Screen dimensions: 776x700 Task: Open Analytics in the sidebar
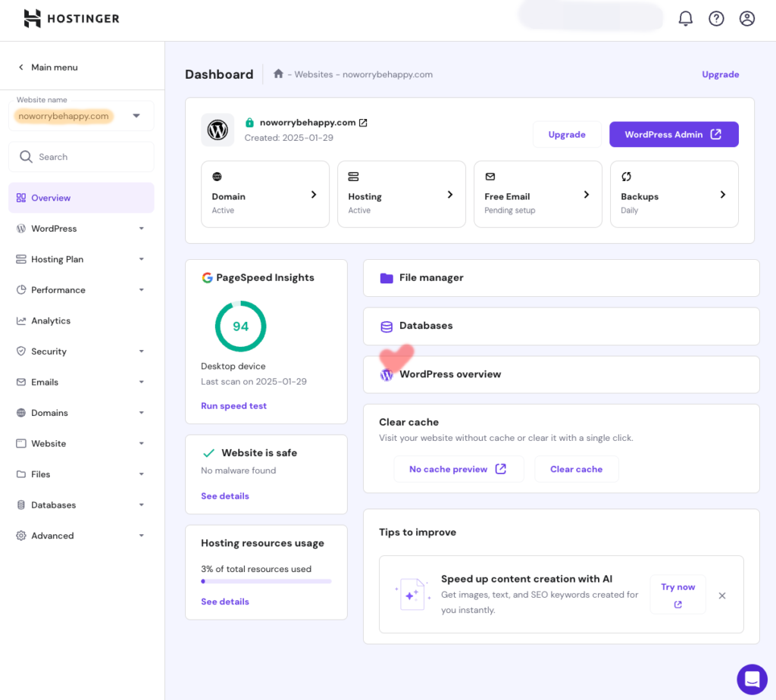point(81,320)
